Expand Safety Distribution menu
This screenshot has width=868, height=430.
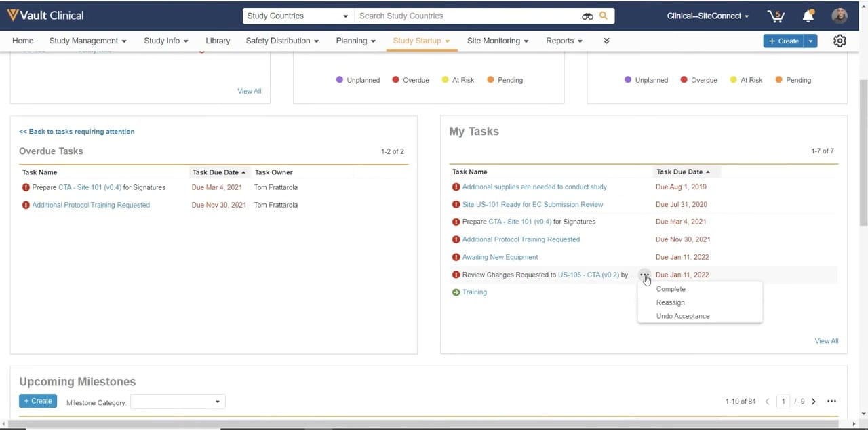(x=282, y=41)
